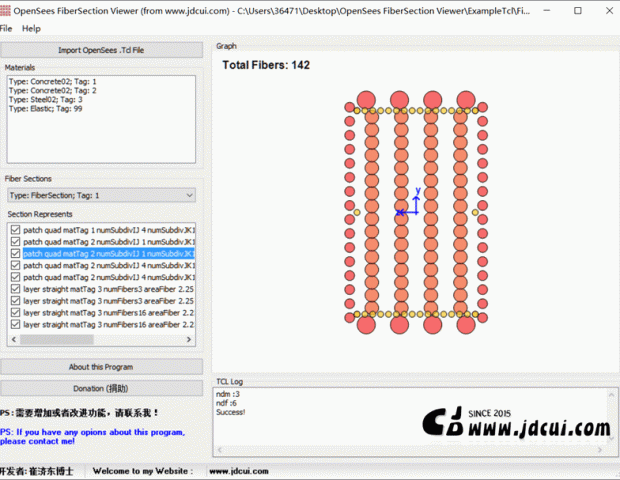Image resolution: width=620 pixels, height=480 pixels.
Task: Click the Section Represents horizontal scrollbar thumb
Action: click(60, 340)
